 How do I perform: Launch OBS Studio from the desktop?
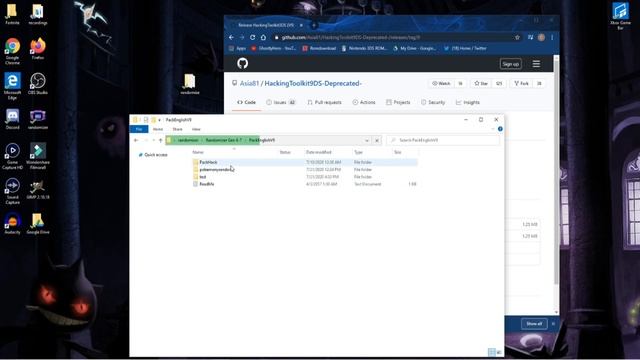coord(38,83)
